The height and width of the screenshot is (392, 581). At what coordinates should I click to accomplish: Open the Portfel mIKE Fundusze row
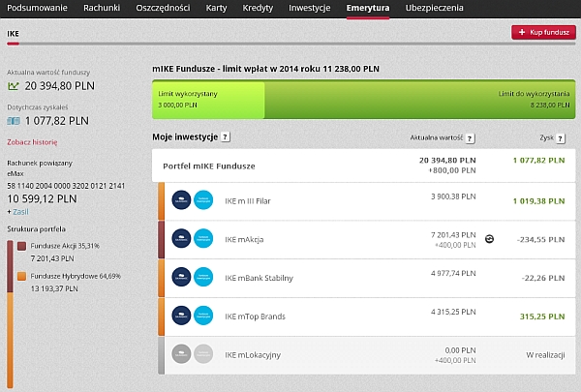(363, 166)
